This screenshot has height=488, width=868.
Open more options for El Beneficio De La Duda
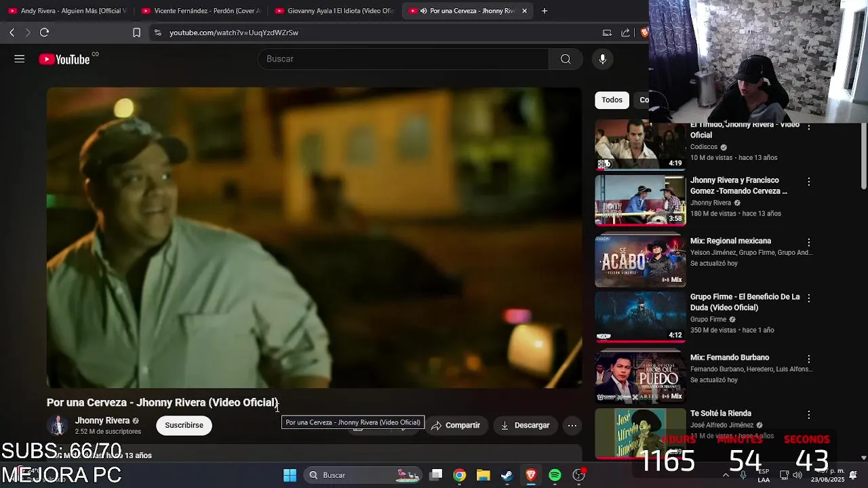[x=808, y=298]
